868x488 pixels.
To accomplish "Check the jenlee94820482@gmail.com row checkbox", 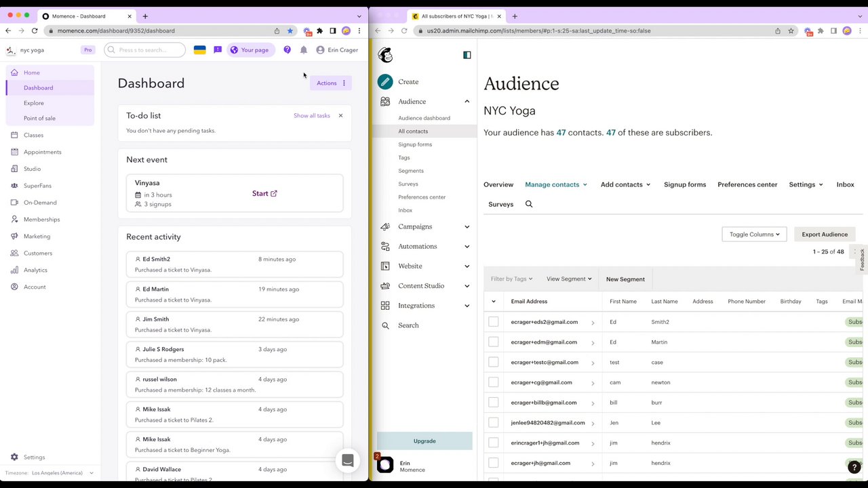I will coord(494,422).
